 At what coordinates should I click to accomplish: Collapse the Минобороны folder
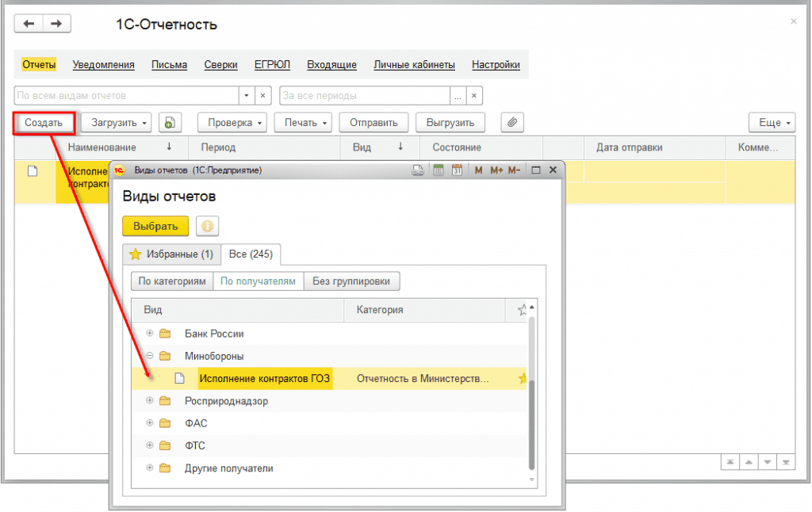click(x=150, y=356)
